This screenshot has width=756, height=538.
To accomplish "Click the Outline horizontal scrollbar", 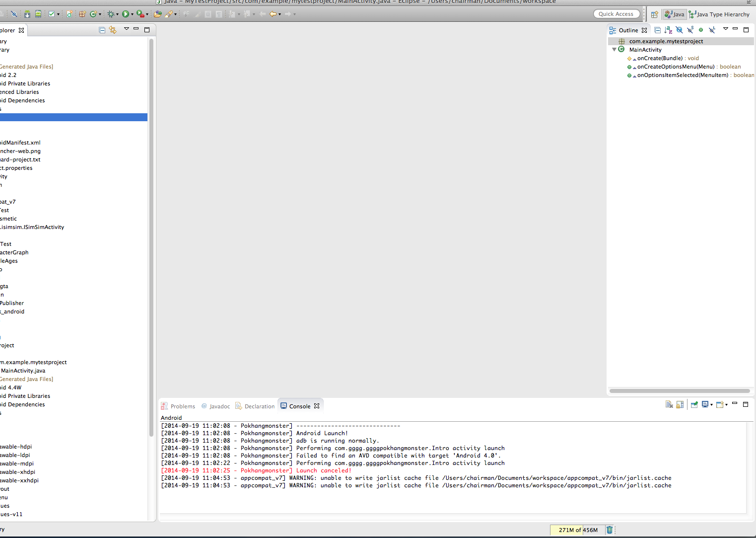I will pyautogui.click(x=680, y=391).
